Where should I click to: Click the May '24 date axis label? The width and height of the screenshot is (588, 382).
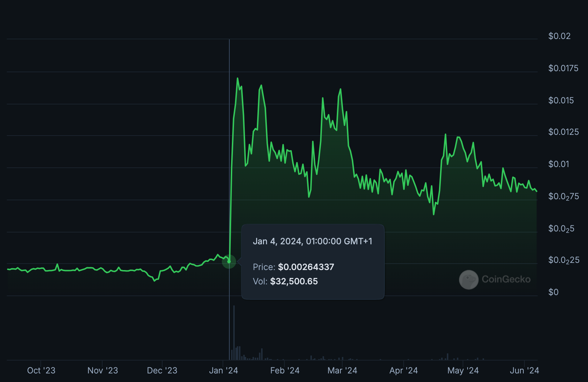tap(463, 371)
